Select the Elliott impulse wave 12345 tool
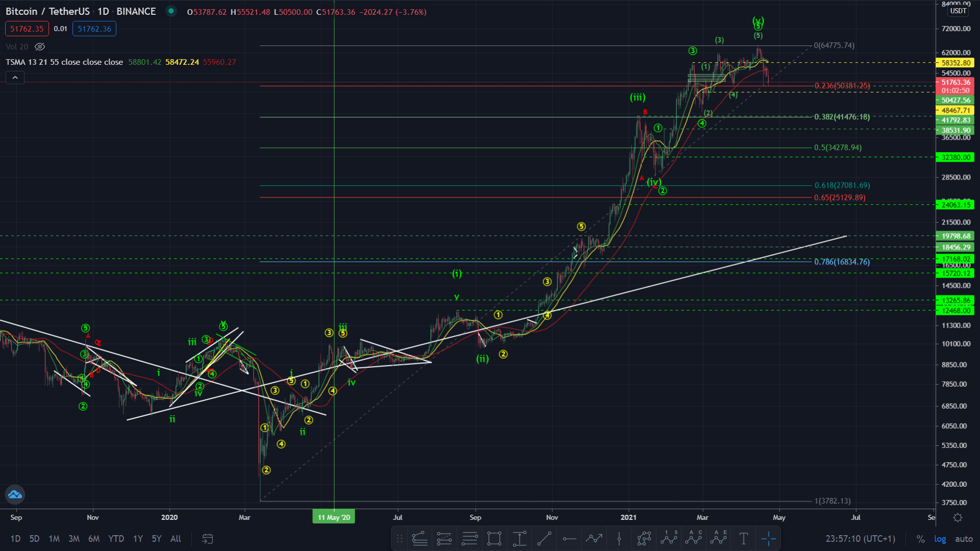Viewport: 980px width, 551px height. 669,539
